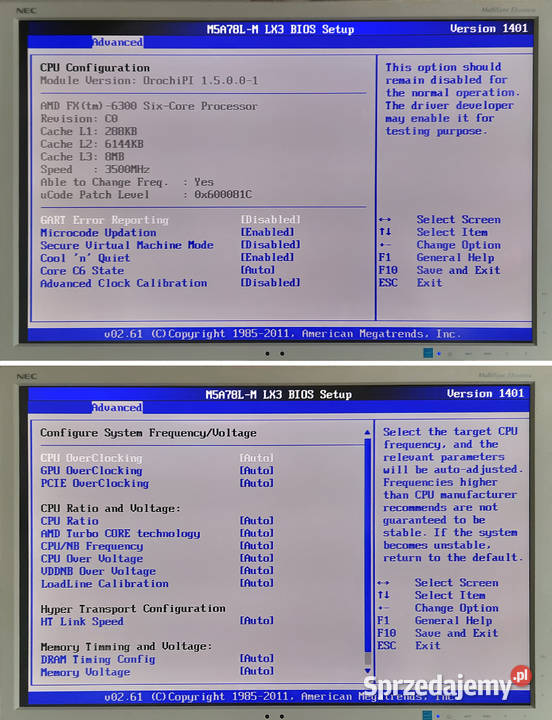
Task: Select PCIE OverClocking item
Action: click(x=95, y=483)
